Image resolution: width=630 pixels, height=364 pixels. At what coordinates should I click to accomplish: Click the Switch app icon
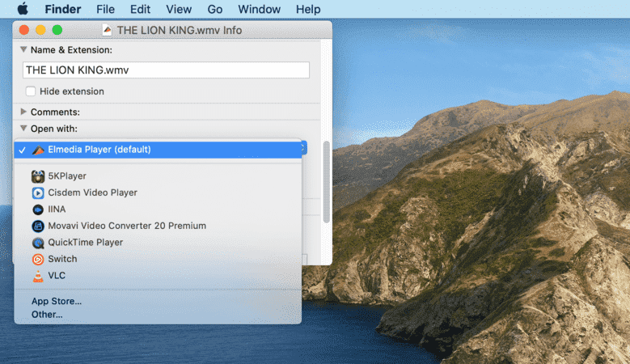coord(38,260)
